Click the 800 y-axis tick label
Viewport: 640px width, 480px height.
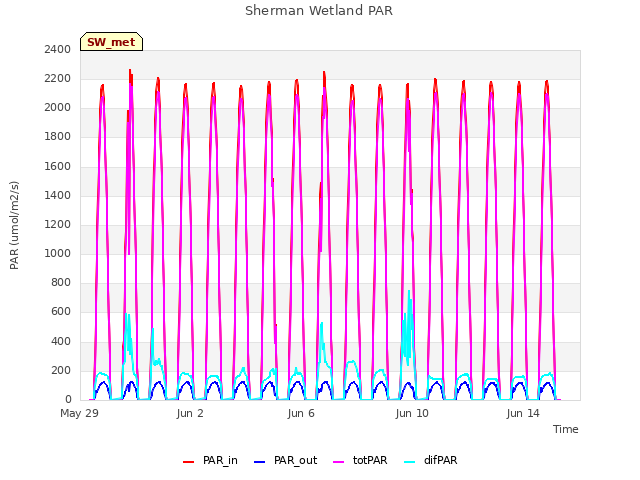pos(61,282)
